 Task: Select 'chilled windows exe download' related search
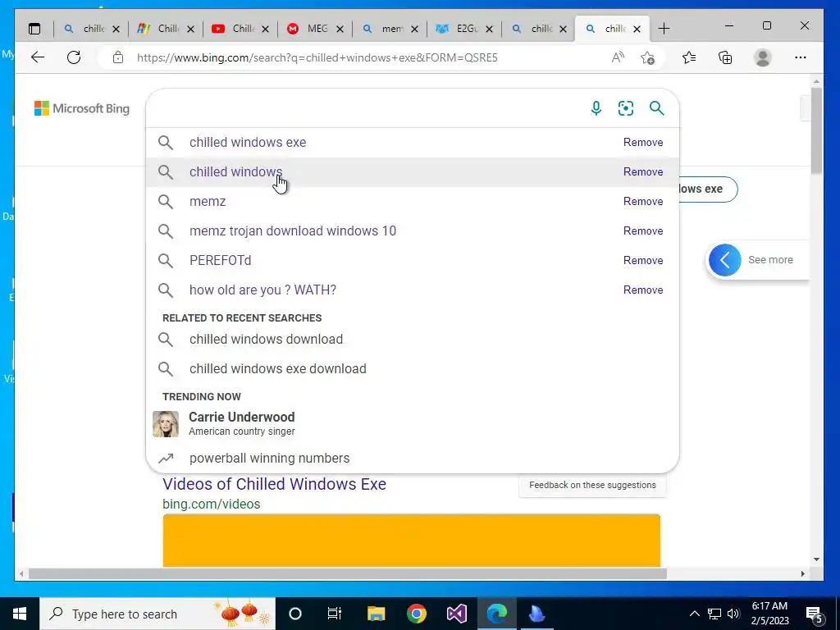click(412, 368)
